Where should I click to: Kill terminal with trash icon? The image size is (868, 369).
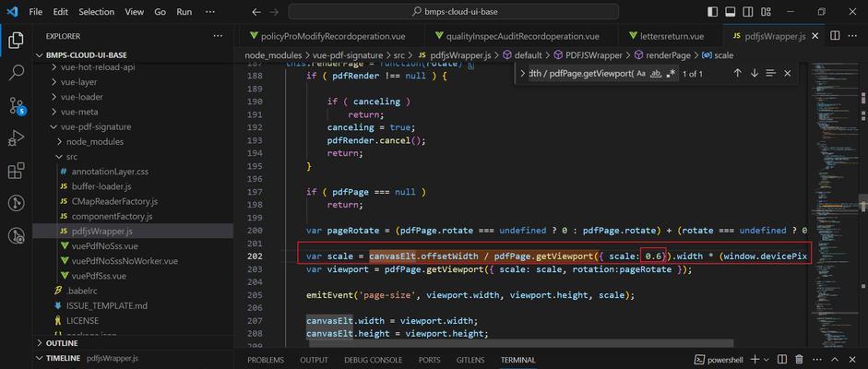tap(799, 360)
